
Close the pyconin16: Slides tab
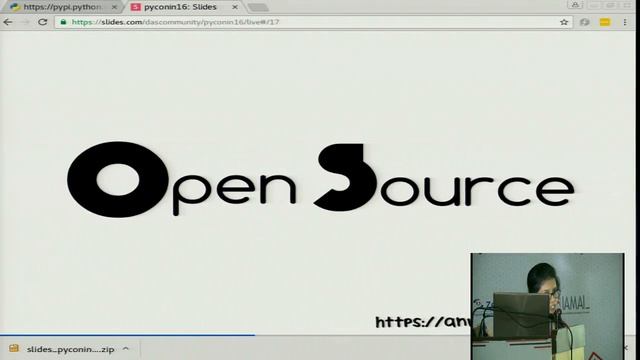click(235, 7)
